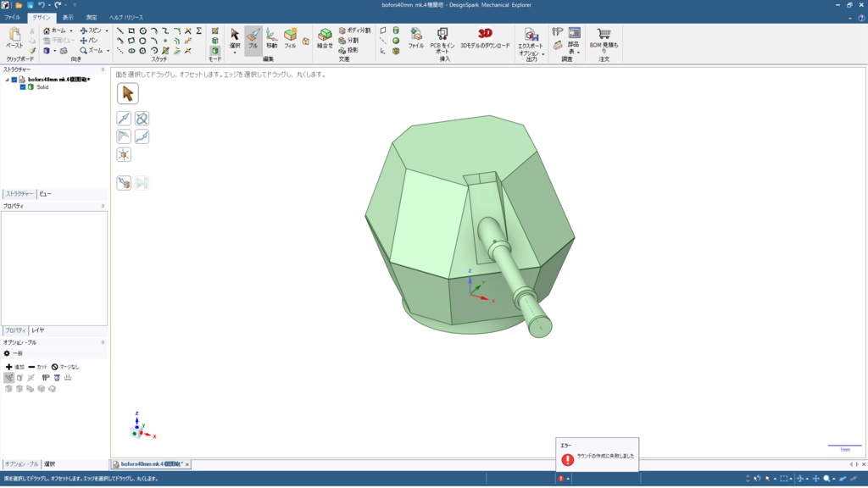Select the Rectangle sketch tool
This screenshot has width=868, height=488.
131,31
